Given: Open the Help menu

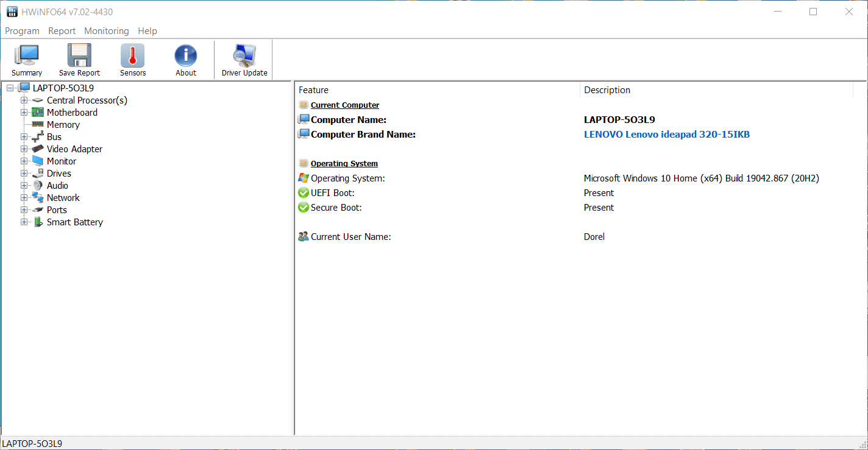Looking at the screenshot, I should (148, 31).
